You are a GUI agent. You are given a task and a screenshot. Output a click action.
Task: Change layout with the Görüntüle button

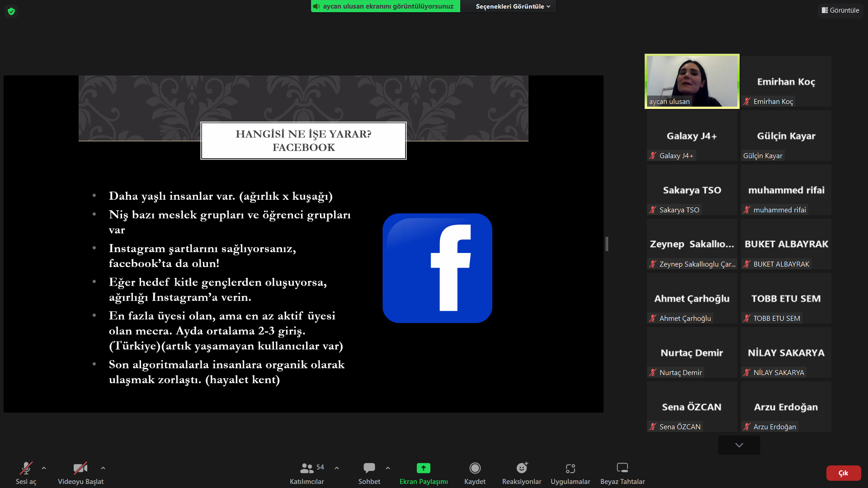[840, 10]
